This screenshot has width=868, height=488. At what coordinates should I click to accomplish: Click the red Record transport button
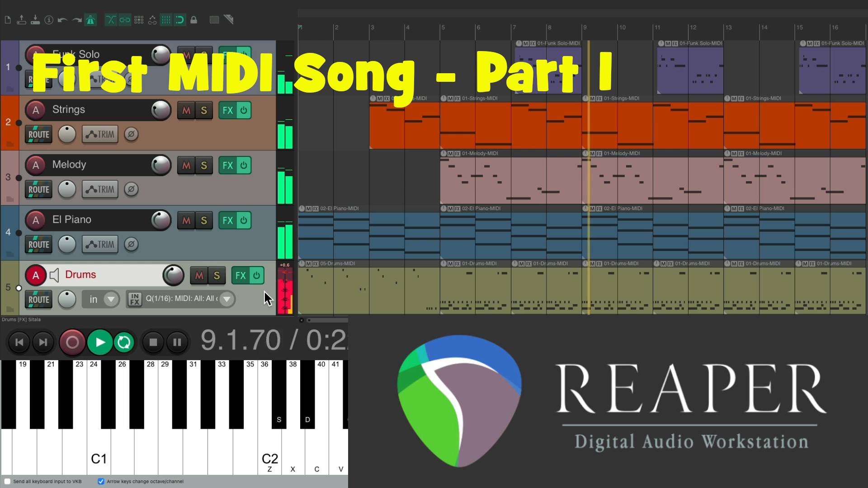[x=72, y=343]
